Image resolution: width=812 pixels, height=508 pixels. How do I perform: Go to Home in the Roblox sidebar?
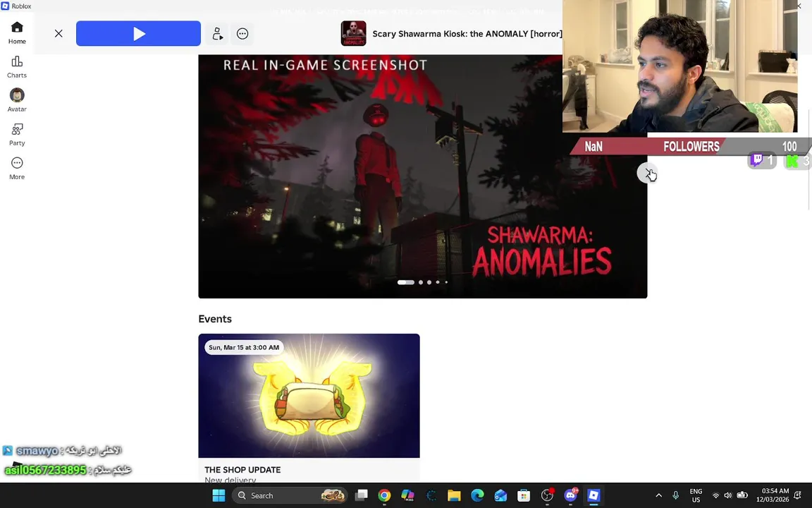tap(17, 32)
